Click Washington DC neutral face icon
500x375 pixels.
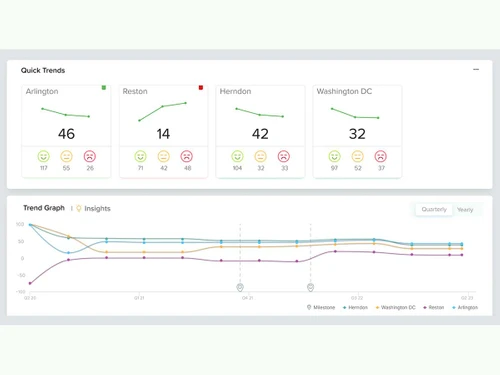[357, 156]
